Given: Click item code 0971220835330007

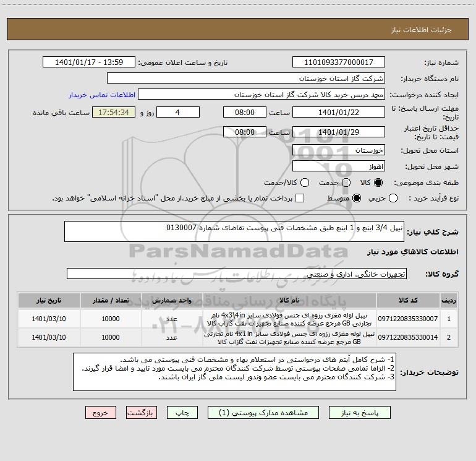Looking at the screenshot, I should pyautogui.click(x=408, y=319).
